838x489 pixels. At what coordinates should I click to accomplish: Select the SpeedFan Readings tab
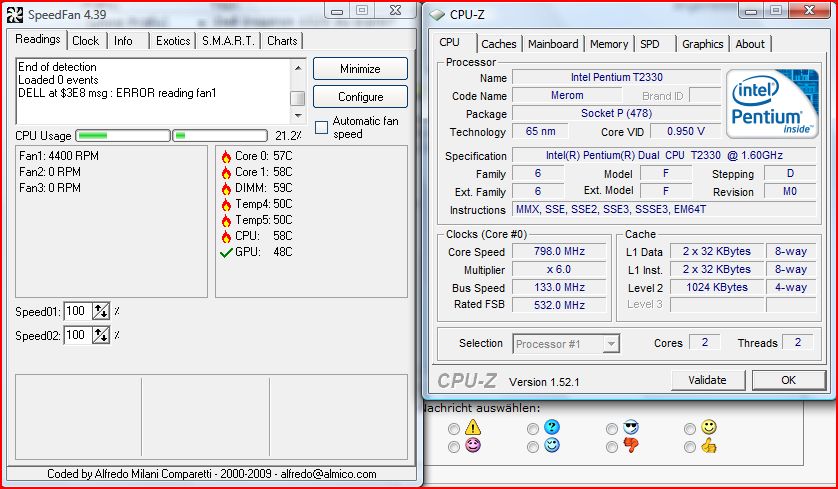point(37,40)
